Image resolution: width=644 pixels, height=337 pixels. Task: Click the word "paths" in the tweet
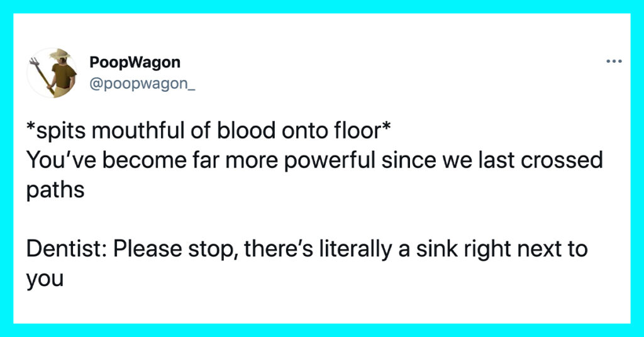pyautogui.click(x=55, y=190)
